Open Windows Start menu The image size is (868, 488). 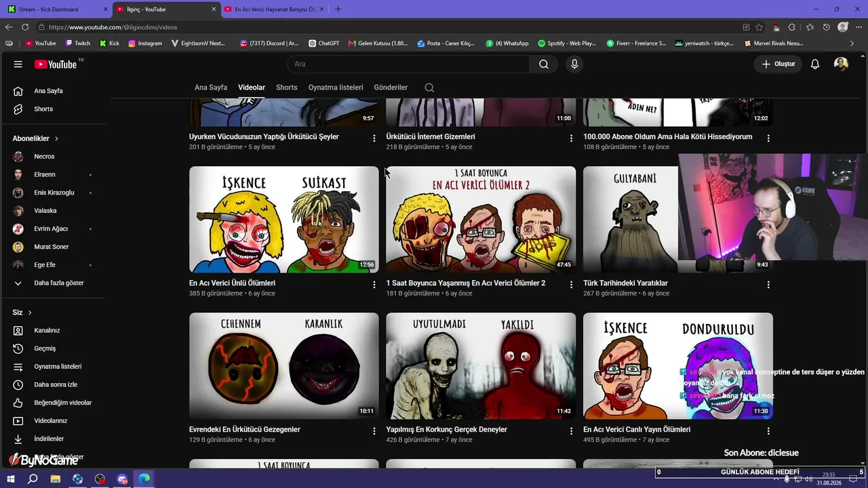[x=11, y=479]
